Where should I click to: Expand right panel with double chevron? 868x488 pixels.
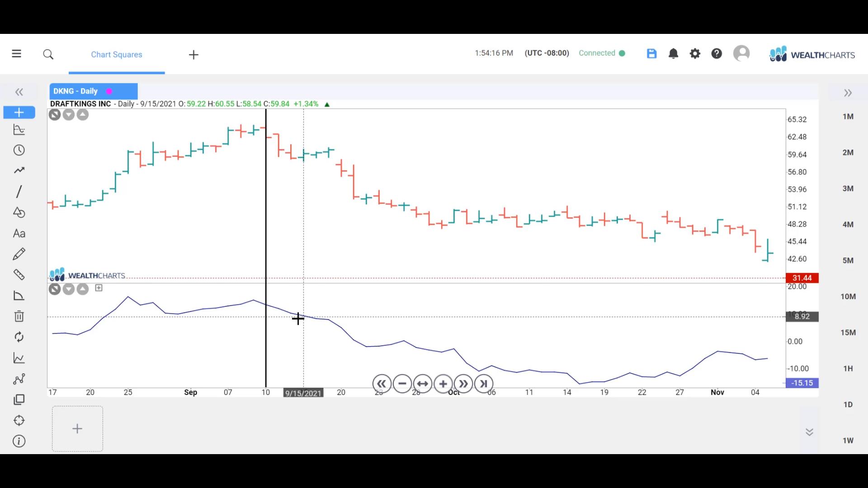click(848, 93)
